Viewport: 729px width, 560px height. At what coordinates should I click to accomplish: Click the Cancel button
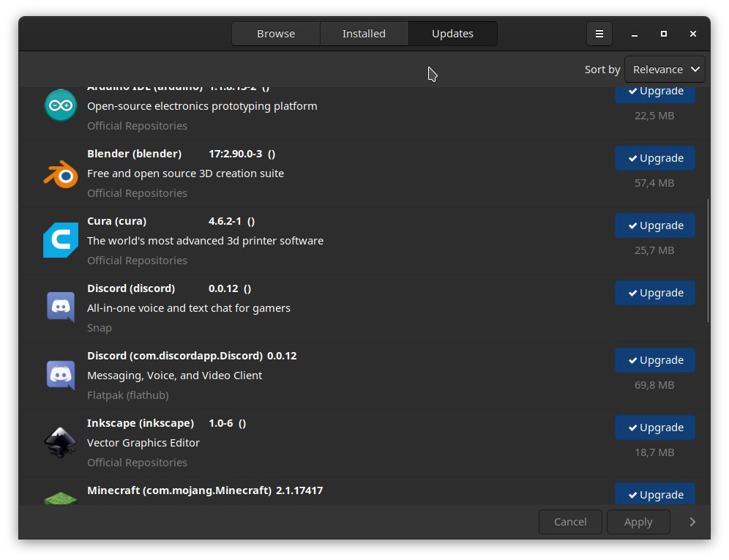[570, 522]
